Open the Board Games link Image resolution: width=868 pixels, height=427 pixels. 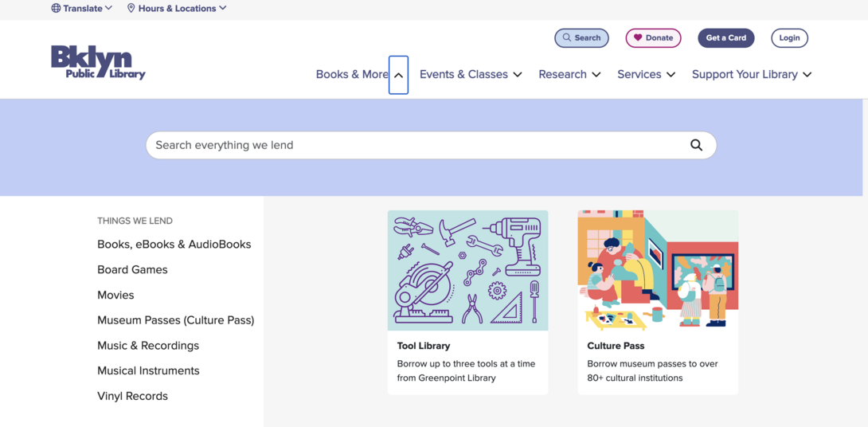click(x=132, y=270)
